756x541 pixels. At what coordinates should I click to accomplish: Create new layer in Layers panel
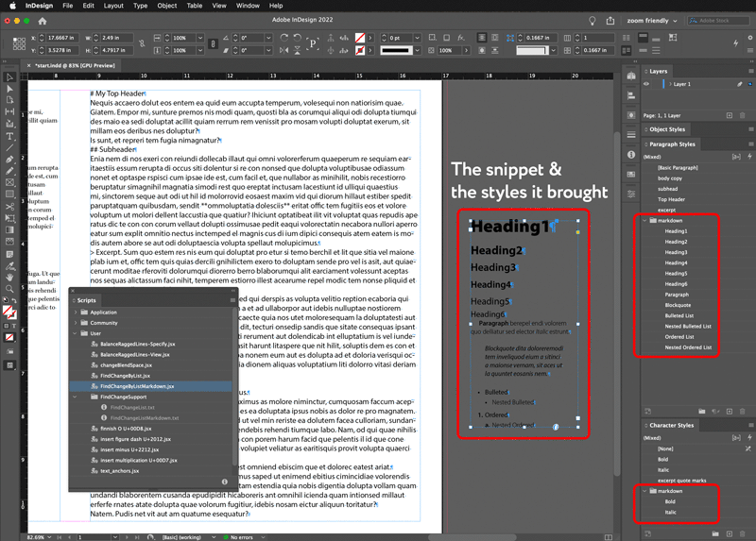(730, 115)
